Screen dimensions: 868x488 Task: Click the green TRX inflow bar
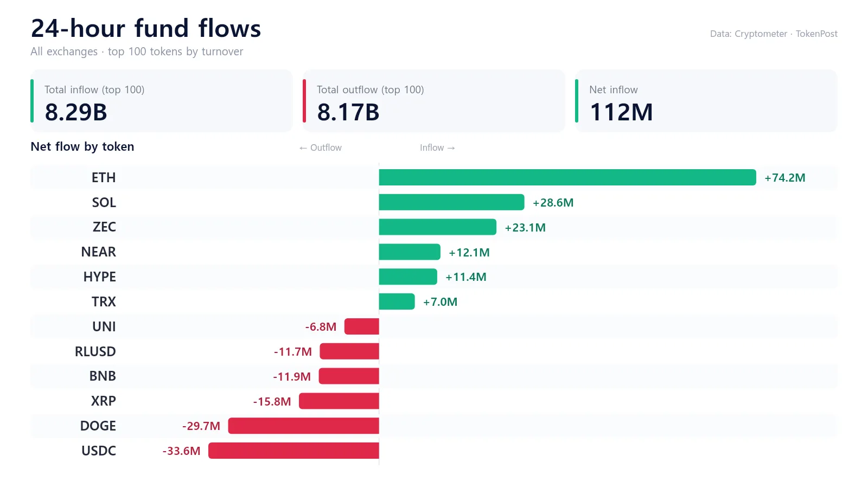pos(397,301)
